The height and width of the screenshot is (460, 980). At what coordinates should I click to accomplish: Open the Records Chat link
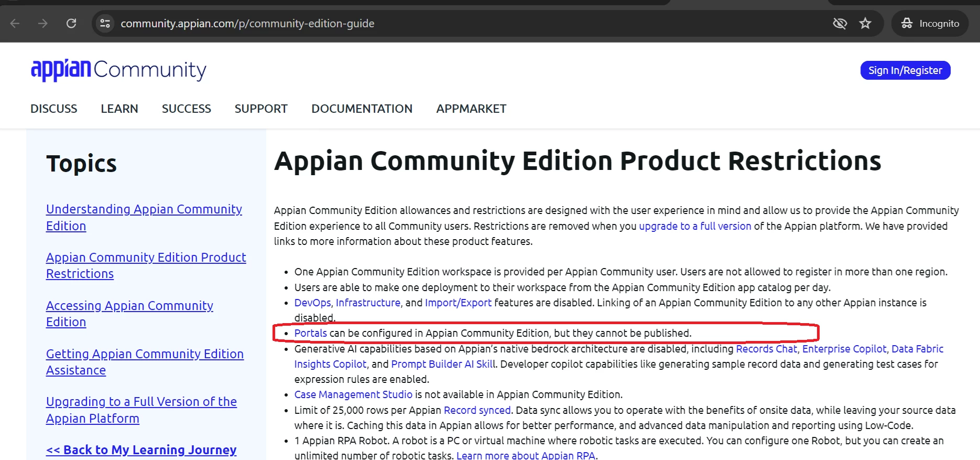click(x=766, y=349)
